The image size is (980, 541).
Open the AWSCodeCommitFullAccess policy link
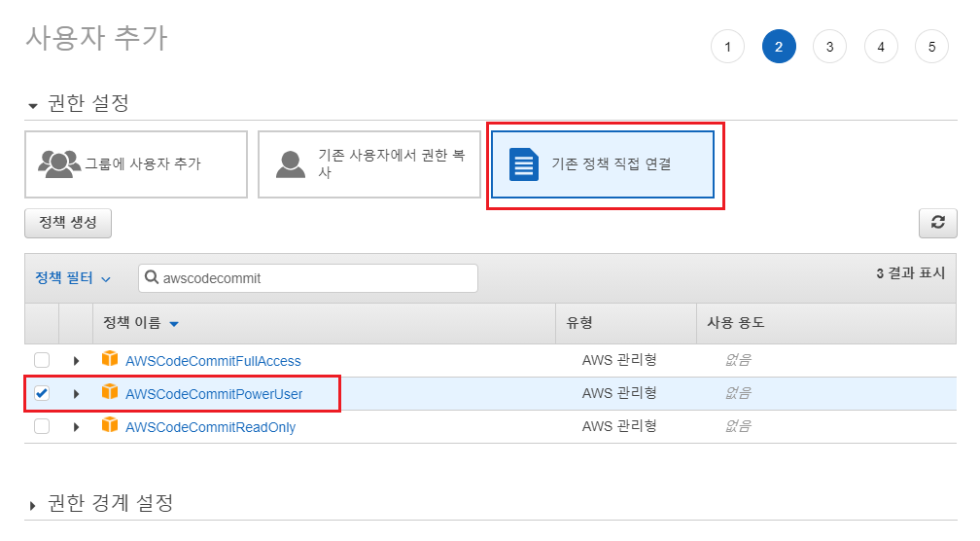click(213, 361)
